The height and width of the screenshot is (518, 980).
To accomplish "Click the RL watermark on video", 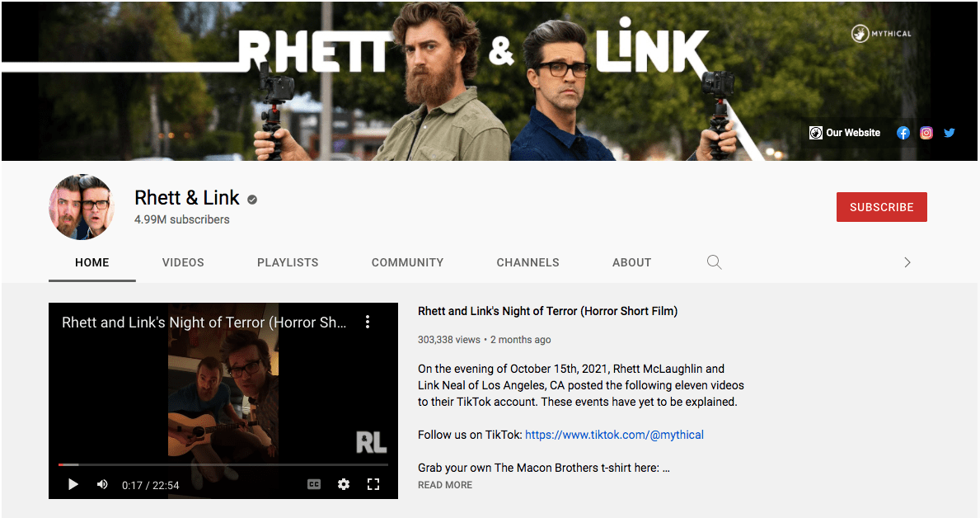I will [371, 441].
